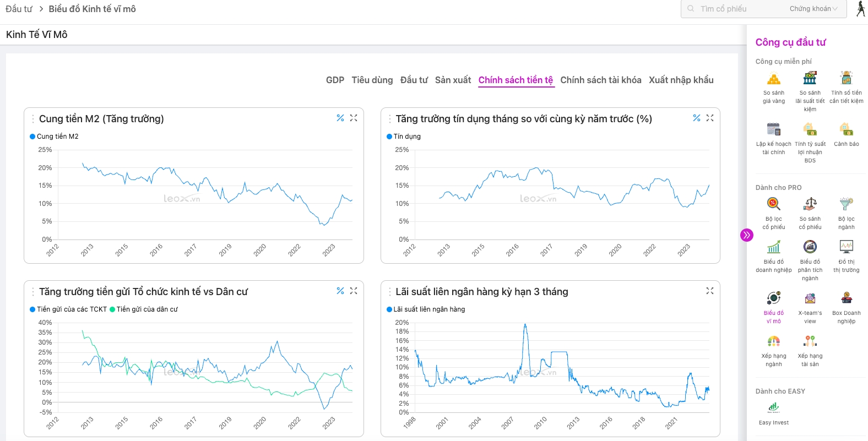
Task: Open the So sánh giá vàng tool
Action: click(774, 87)
